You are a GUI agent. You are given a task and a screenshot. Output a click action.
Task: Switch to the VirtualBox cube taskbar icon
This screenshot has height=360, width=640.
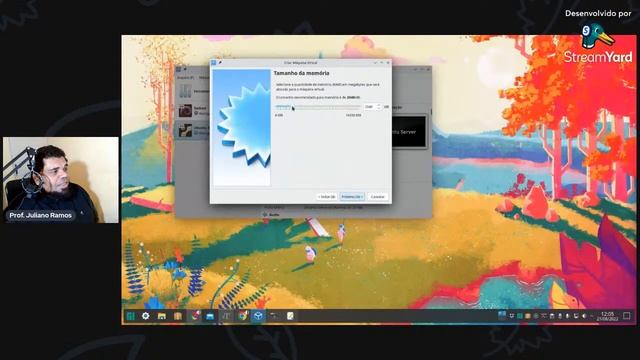tap(258, 316)
